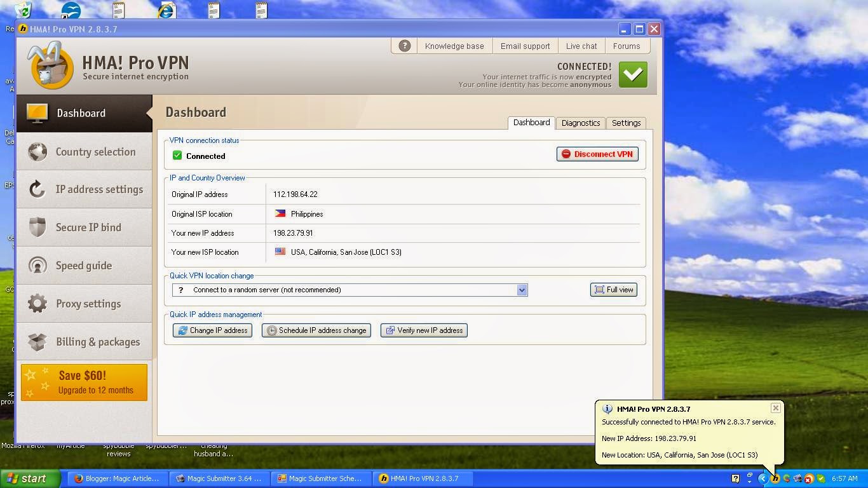Close the HMA notification balloon
This screenshot has height=488, width=868.
click(775, 408)
